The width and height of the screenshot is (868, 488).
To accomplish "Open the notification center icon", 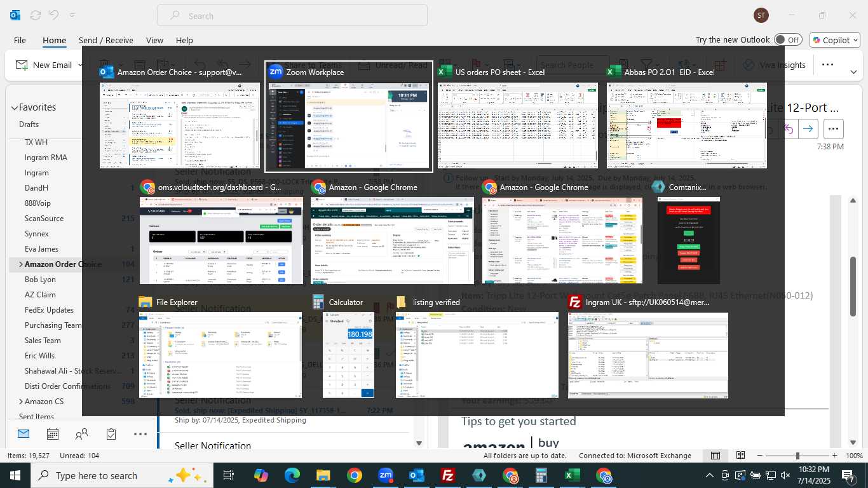I will (849, 475).
